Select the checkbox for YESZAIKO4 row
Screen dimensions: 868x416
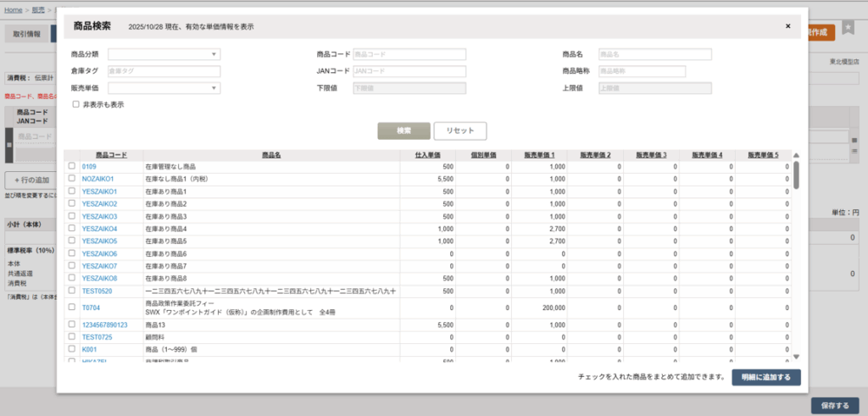point(72,229)
